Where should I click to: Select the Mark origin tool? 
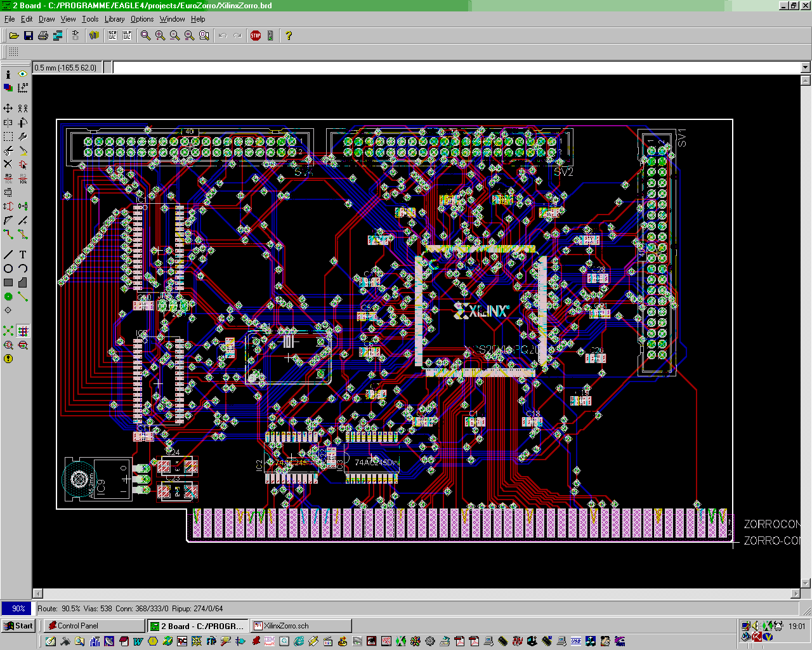[x=23, y=88]
